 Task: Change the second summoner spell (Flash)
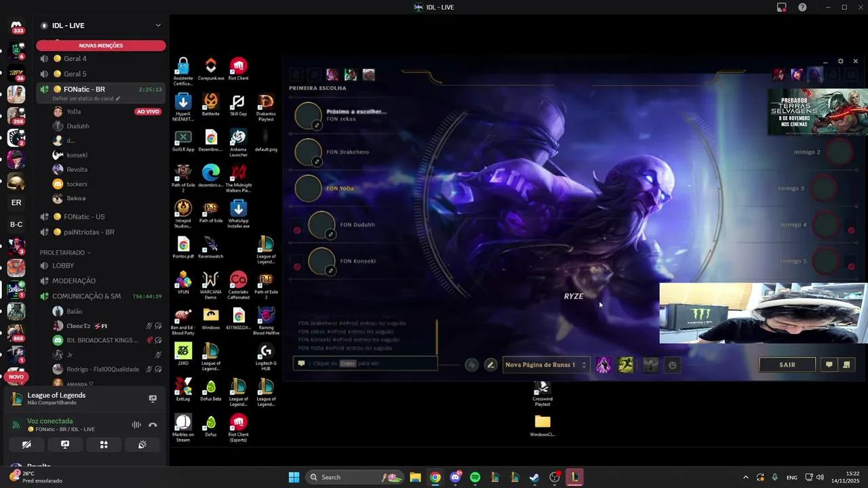[625, 365]
